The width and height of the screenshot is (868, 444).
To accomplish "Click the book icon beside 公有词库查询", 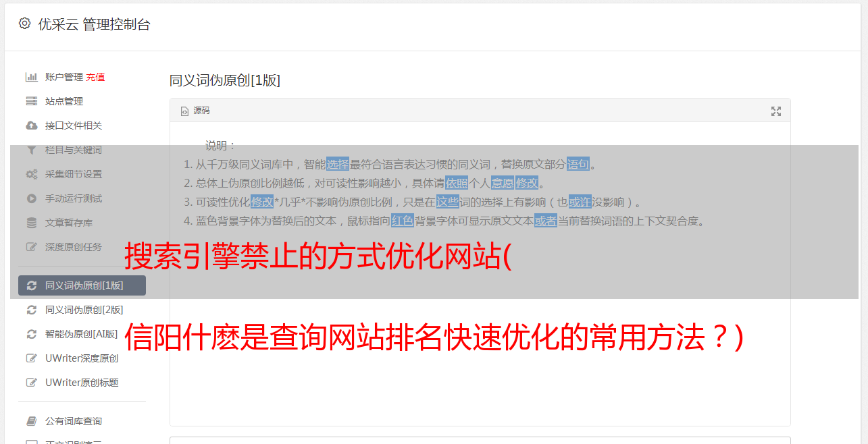I will tap(31, 421).
